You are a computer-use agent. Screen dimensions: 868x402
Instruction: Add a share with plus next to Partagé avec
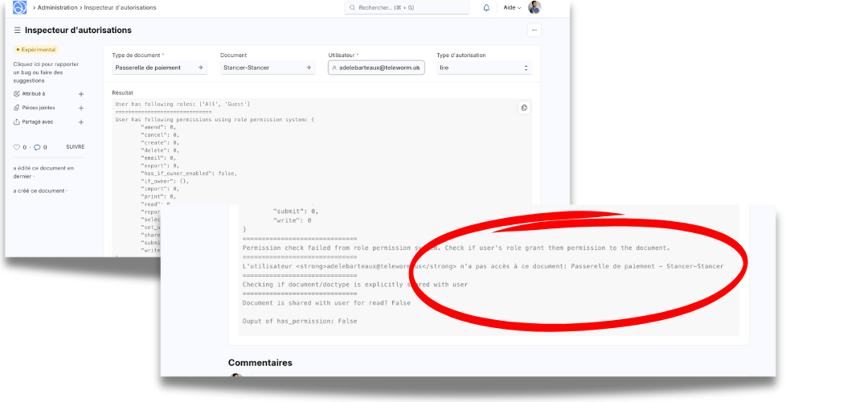point(81,122)
